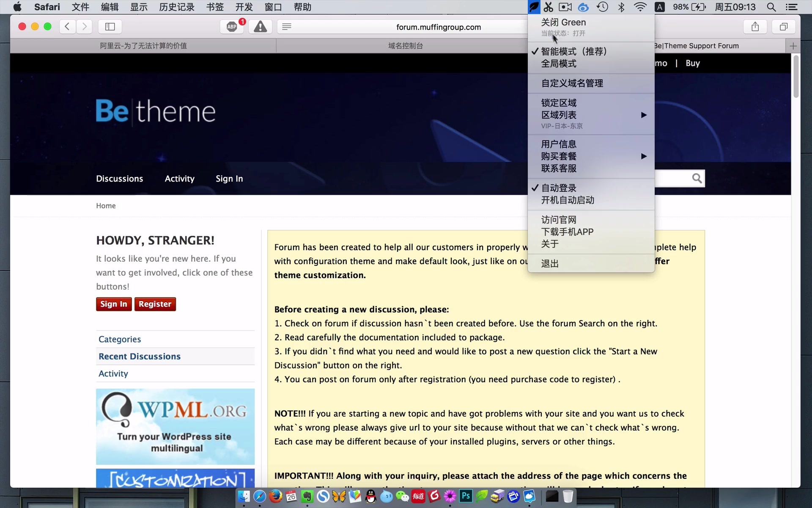Open QQ penguin app in Dock
The height and width of the screenshot is (508, 812).
370,496
